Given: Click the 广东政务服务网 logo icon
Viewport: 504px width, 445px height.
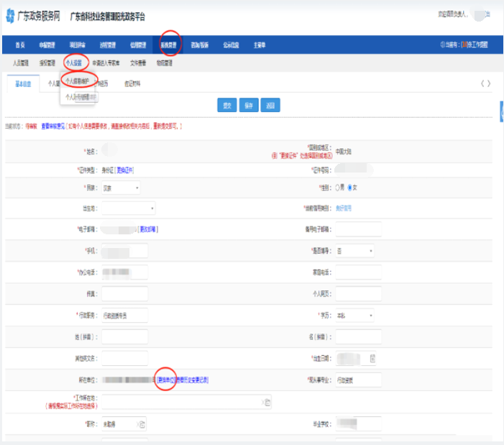Looking at the screenshot, I should [10, 15].
